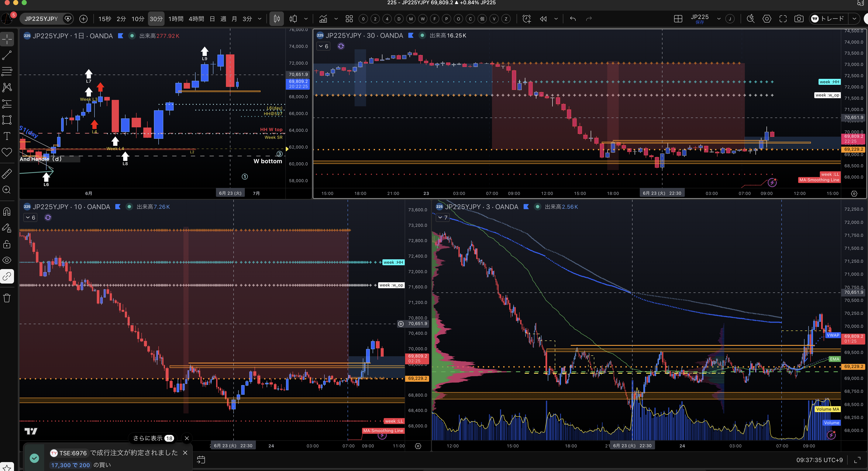This screenshot has height=471, width=868.
Task: Open the indicators menu
Action: point(323,19)
